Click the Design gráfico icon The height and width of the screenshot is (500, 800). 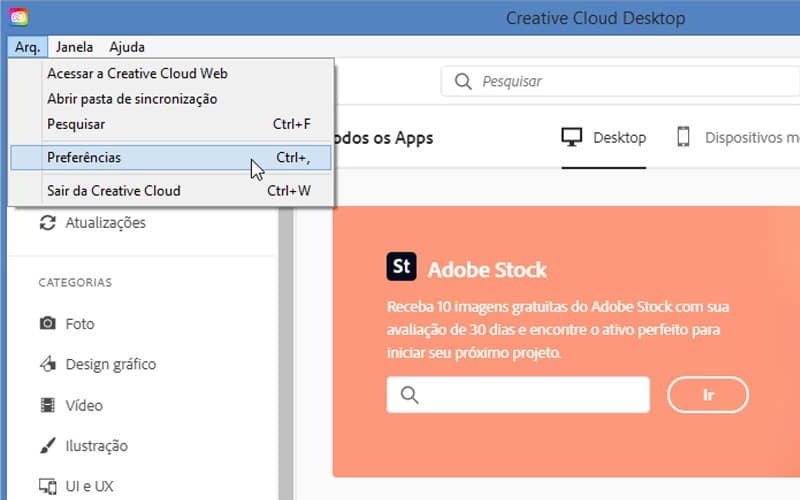point(47,364)
